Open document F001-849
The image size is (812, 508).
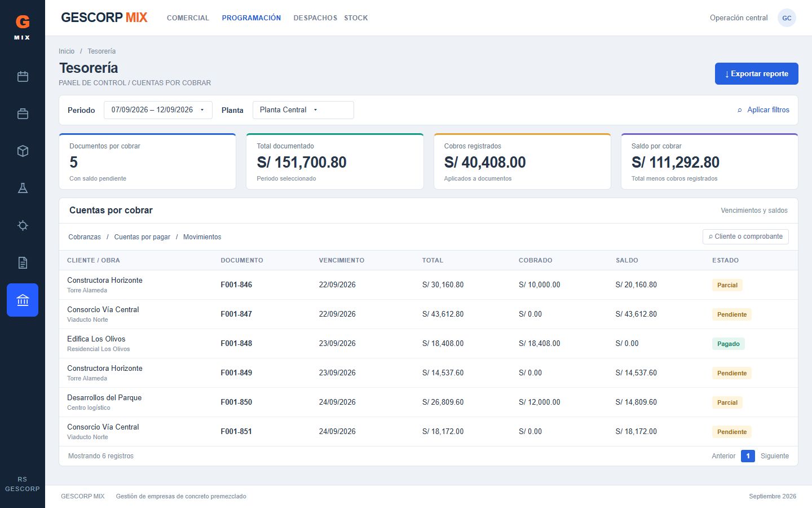(236, 373)
